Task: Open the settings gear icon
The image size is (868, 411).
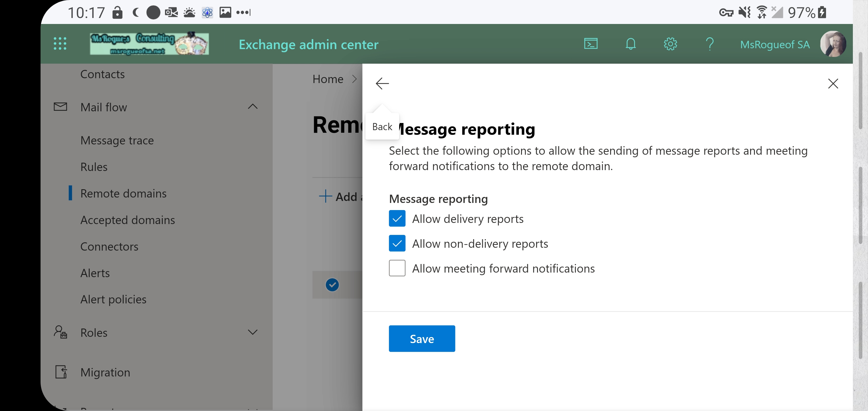Action: coord(670,44)
